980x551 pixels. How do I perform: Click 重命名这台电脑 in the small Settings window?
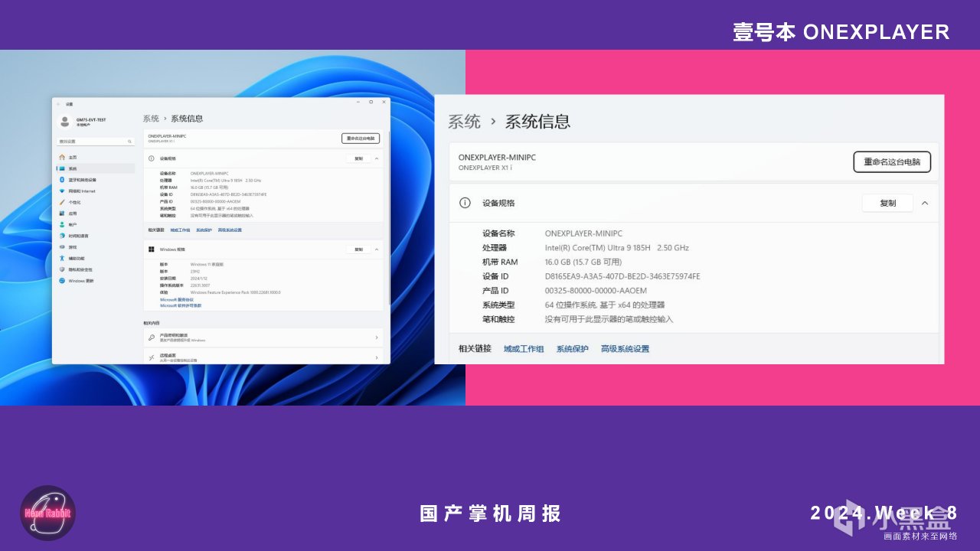(361, 139)
